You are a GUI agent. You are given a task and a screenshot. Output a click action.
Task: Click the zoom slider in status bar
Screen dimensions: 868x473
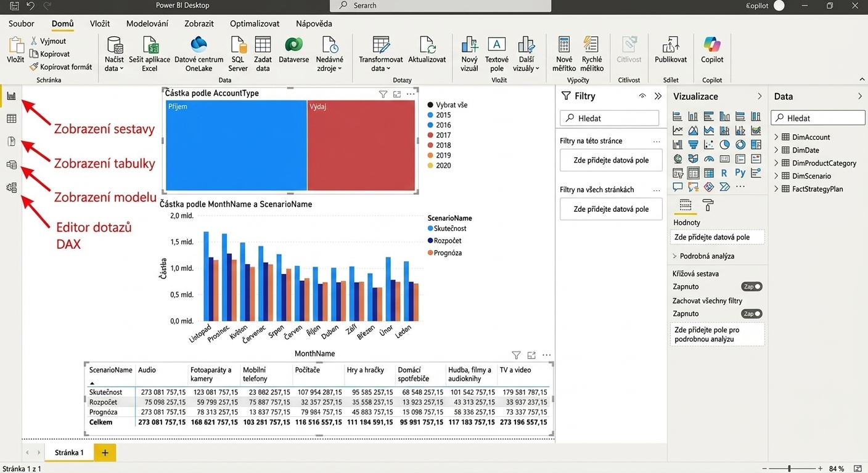pyautogui.click(x=790, y=469)
